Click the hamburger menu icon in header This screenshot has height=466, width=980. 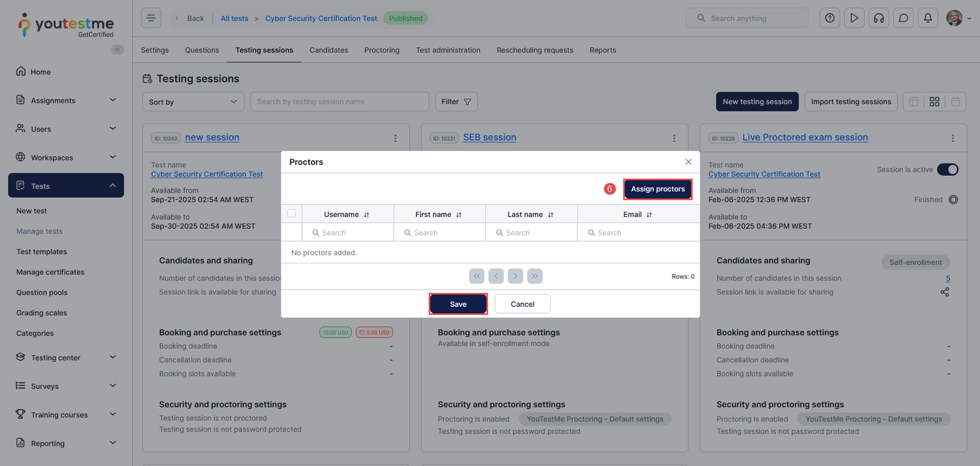[x=151, y=18]
